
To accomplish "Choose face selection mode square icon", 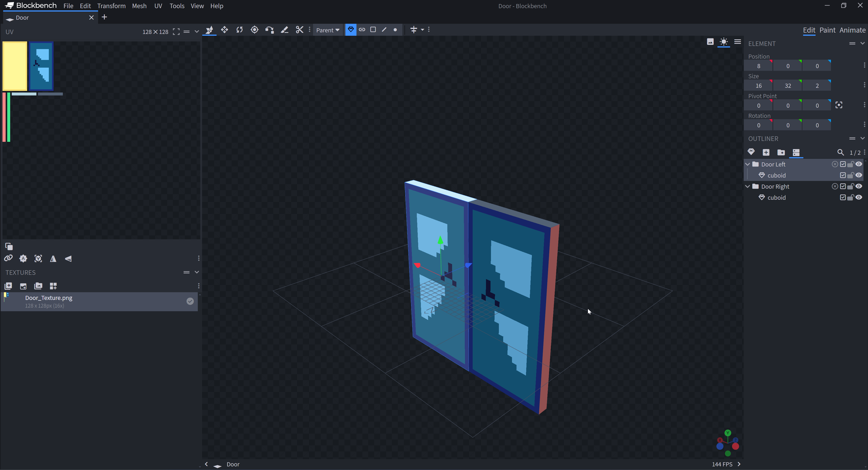I will tap(373, 30).
